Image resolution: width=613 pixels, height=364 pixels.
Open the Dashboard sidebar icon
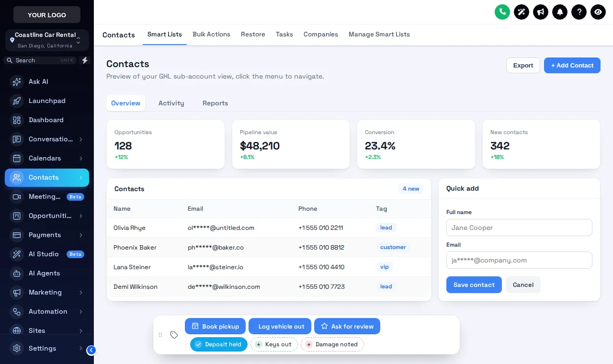coord(17,120)
